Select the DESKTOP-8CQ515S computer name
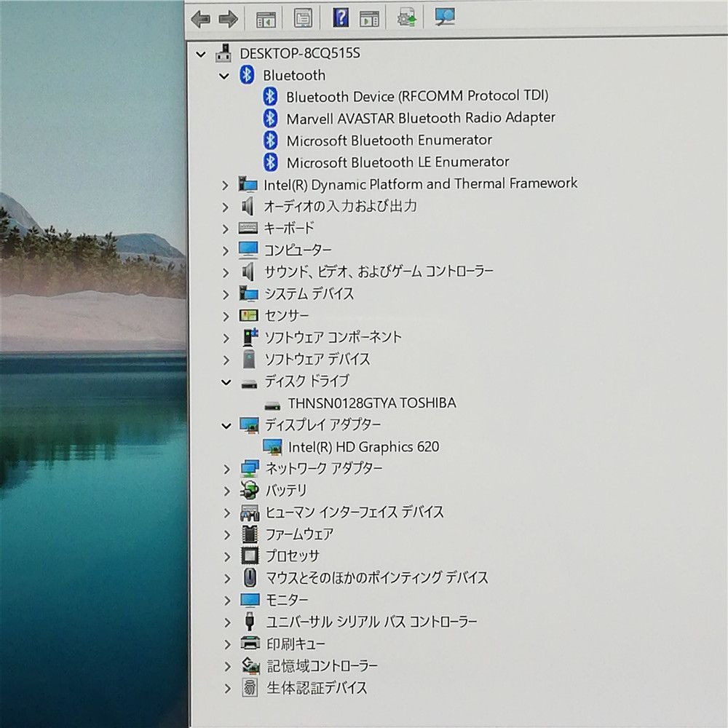The image size is (728, 728). coord(300,53)
